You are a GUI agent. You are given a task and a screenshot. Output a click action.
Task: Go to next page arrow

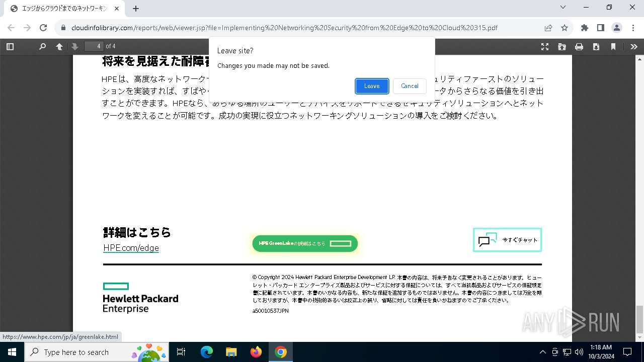[75, 46]
